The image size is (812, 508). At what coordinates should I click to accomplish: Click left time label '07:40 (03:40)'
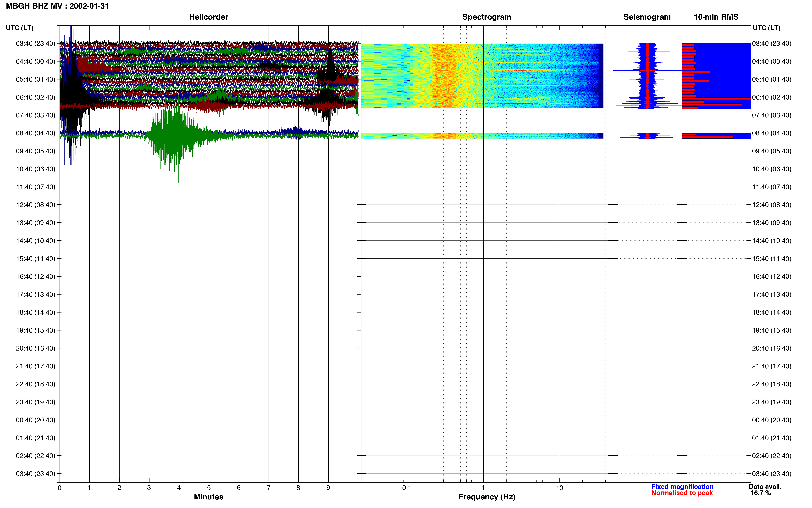pyautogui.click(x=36, y=115)
